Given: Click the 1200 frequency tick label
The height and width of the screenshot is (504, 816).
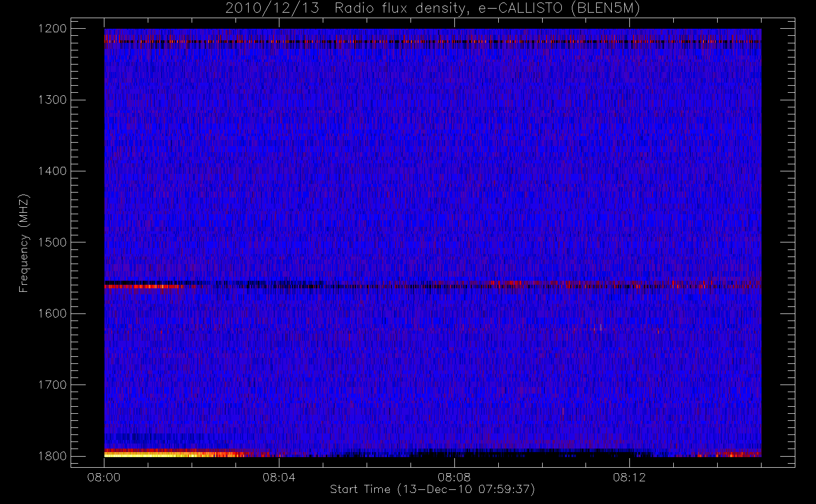Looking at the screenshot, I should click(52, 29).
